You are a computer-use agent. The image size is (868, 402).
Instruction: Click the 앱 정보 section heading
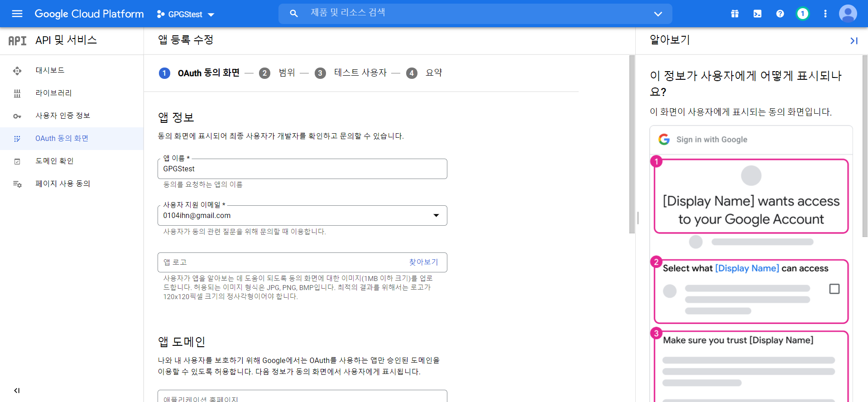pyautogui.click(x=176, y=118)
